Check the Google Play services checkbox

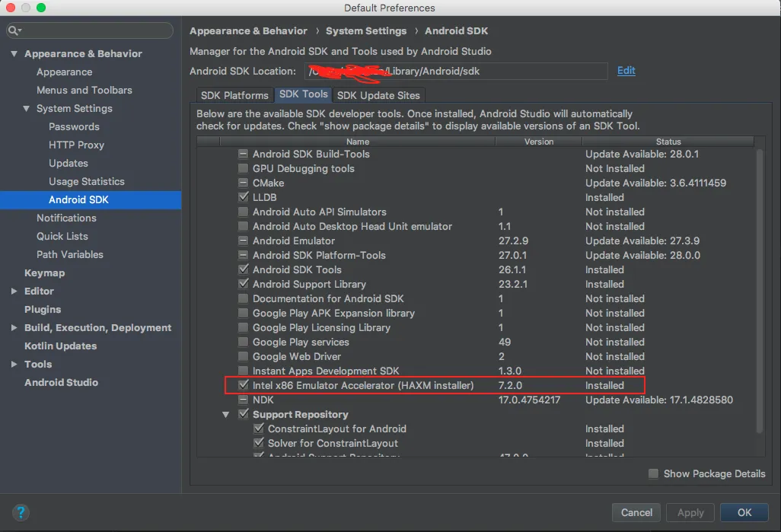point(243,342)
